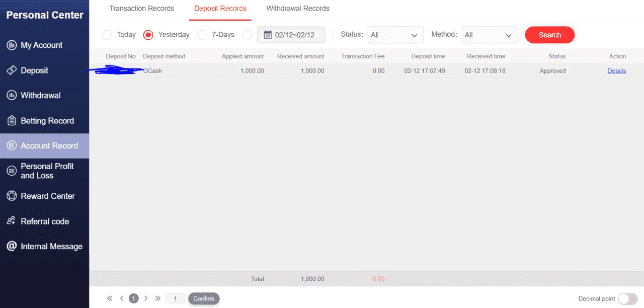Open the Method dropdown

(490, 35)
